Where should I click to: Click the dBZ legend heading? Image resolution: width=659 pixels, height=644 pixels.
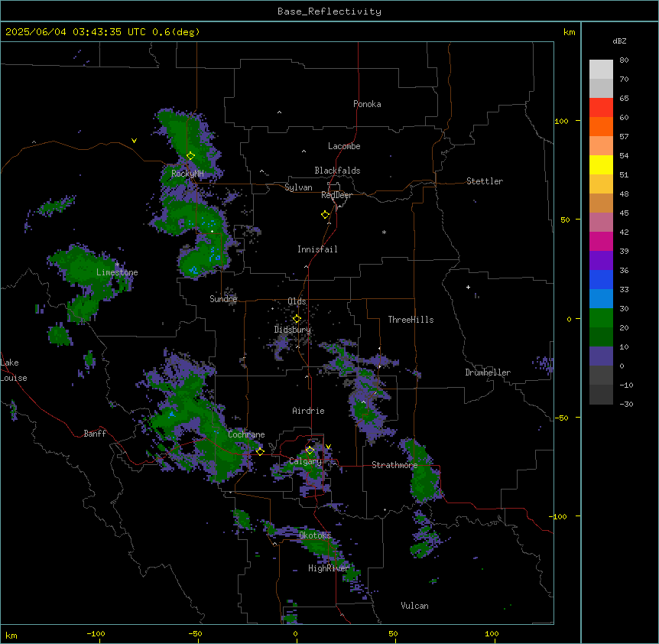(619, 41)
